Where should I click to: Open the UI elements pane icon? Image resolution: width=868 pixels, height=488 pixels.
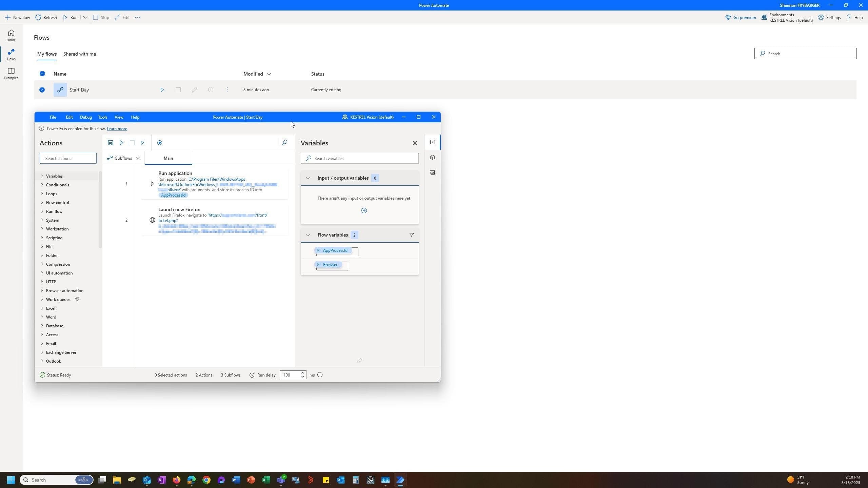point(432,157)
